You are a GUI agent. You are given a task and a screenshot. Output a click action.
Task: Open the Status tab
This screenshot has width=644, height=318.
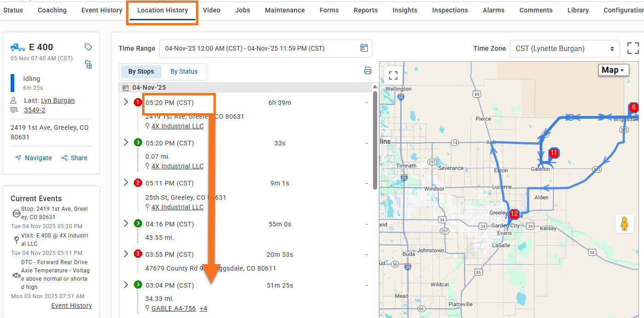(13, 10)
